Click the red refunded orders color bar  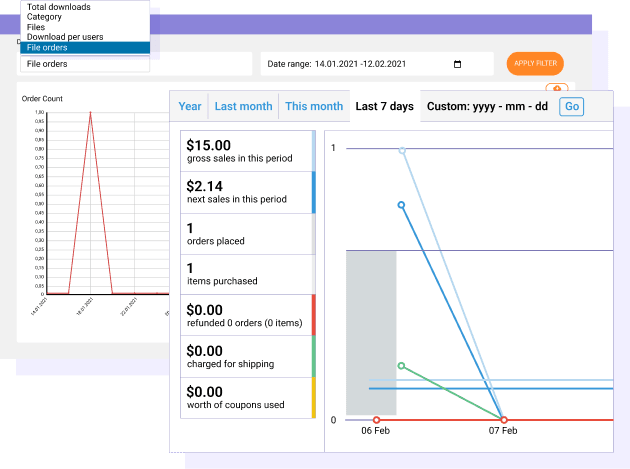[x=314, y=314]
